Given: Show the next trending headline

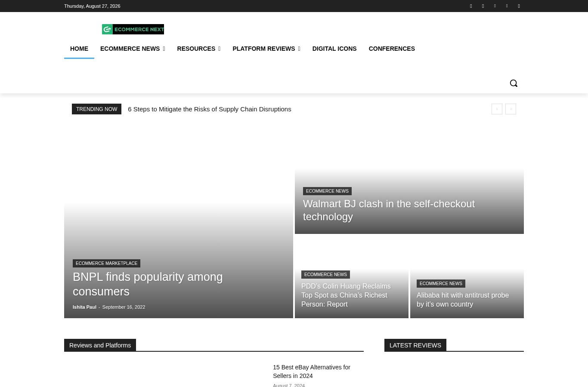Looking at the screenshot, I should pos(511,109).
